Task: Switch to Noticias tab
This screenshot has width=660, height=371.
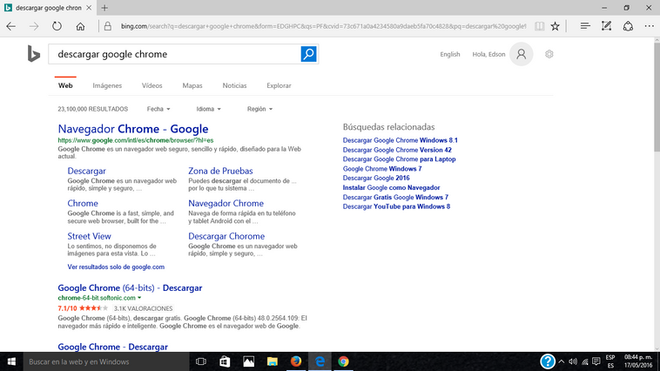Action: [234, 85]
